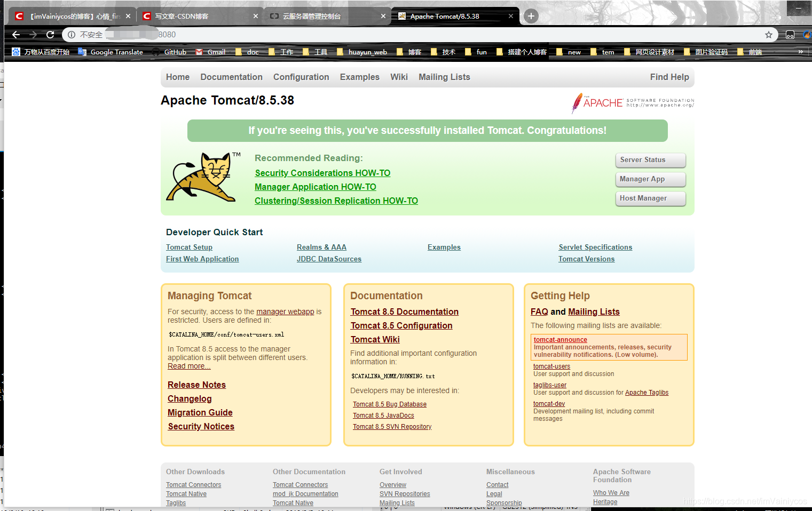Screen dimensions: 812x511
Task: Follow the manager webapp link
Action: click(x=285, y=312)
